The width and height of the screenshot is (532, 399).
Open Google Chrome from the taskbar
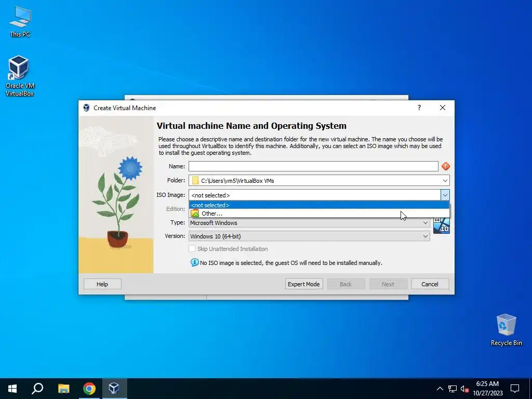89,389
